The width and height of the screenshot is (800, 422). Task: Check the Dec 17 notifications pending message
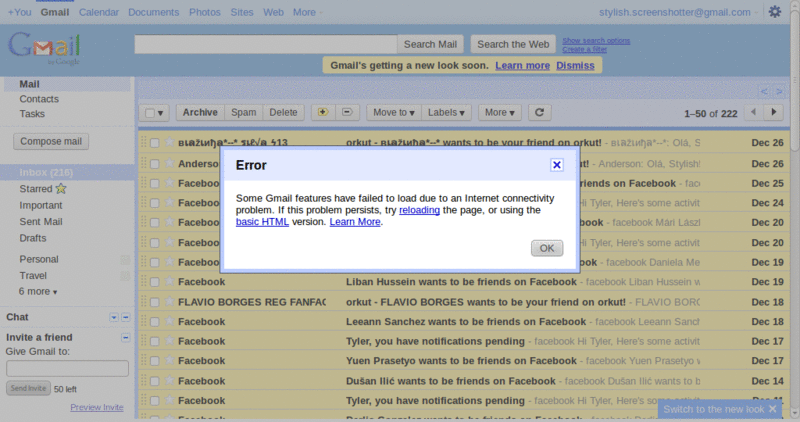click(x=155, y=341)
